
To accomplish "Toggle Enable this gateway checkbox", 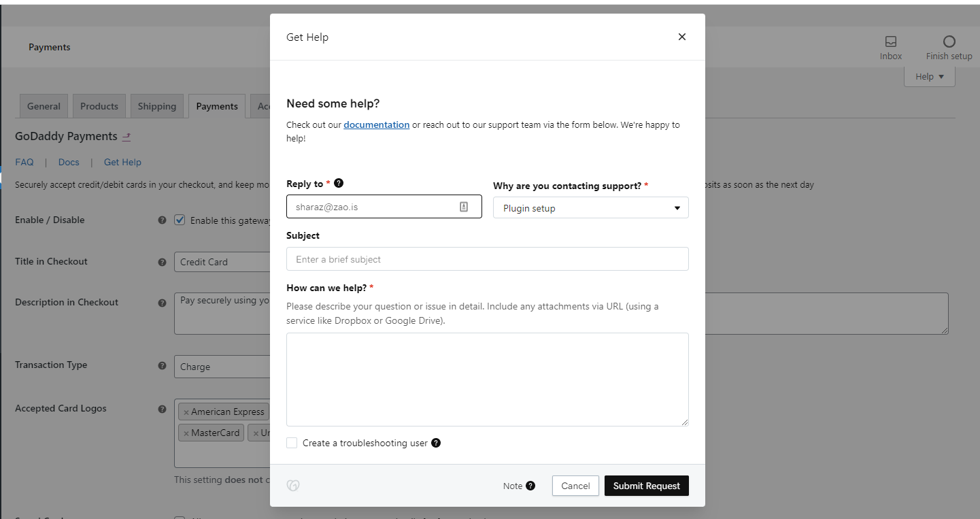I will pos(180,220).
